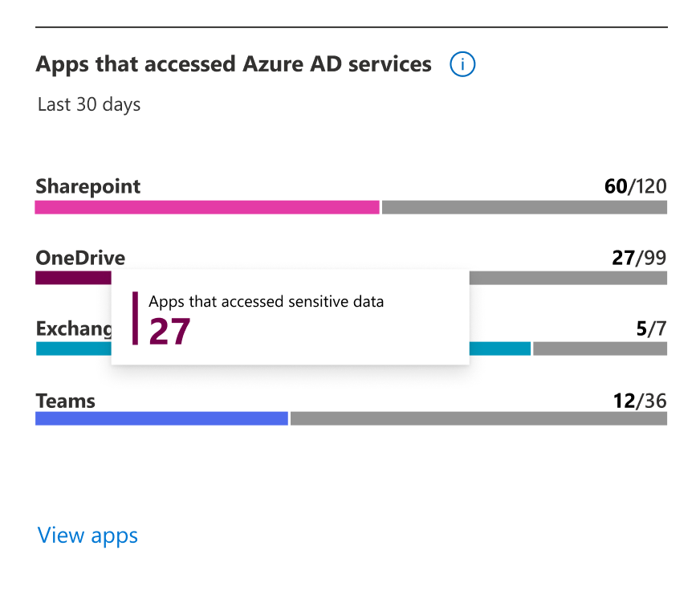Click the OneDrive label
The height and width of the screenshot is (595, 700).
[80, 258]
